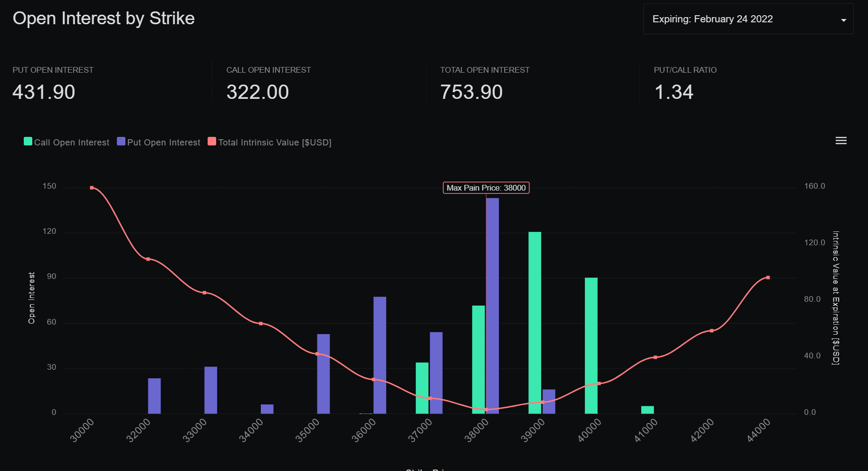
Task: Click the 322.00 call open interest value
Action: tap(258, 92)
